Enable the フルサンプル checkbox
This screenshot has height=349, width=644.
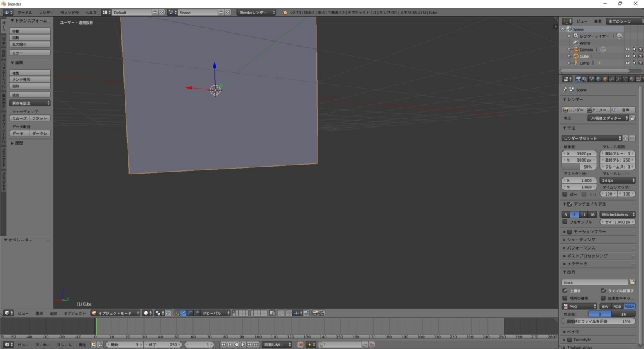click(x=565, y=222)
